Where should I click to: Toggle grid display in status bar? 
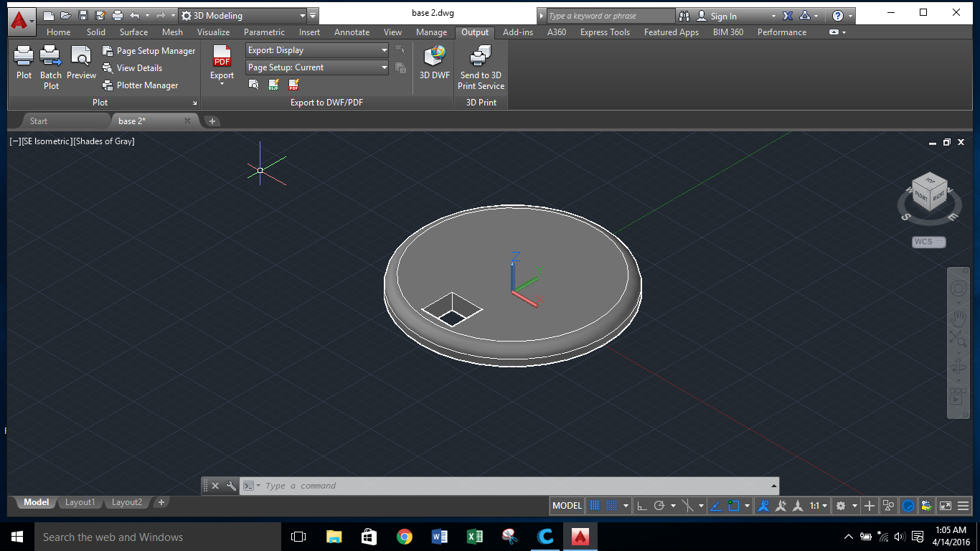pyautogui.click(x=595, y=506)
